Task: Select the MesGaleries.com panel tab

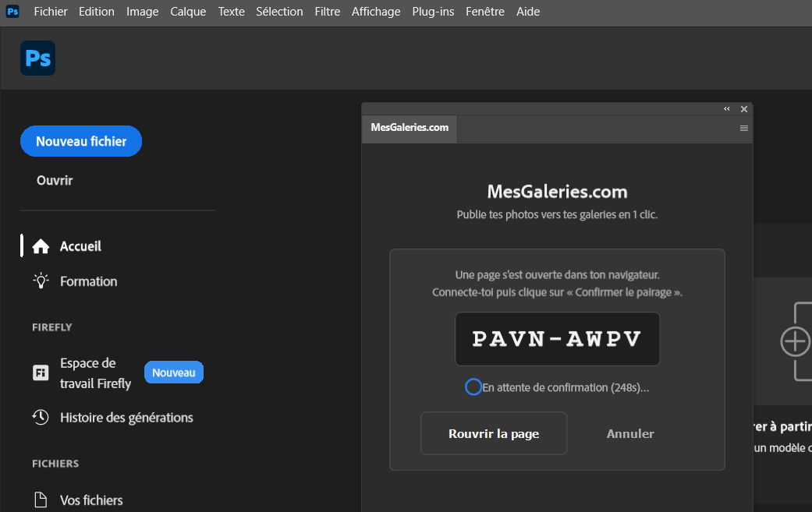Action: point(410,128)
